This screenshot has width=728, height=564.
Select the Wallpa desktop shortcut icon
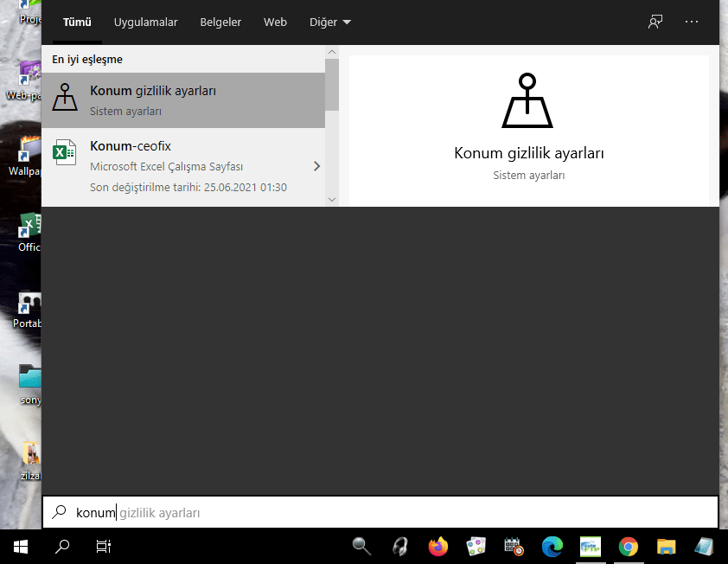click(28, 156)
